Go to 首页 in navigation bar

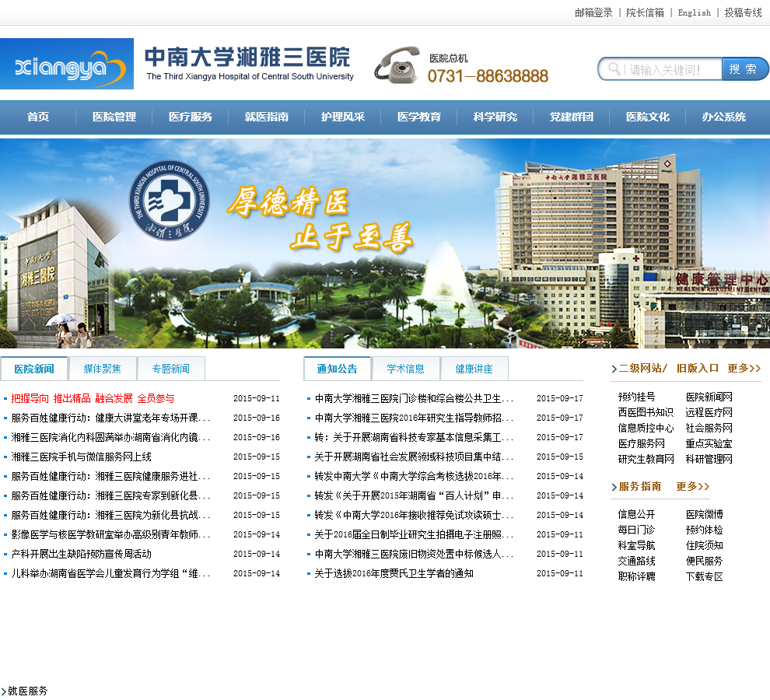click(x=38, y=117)
